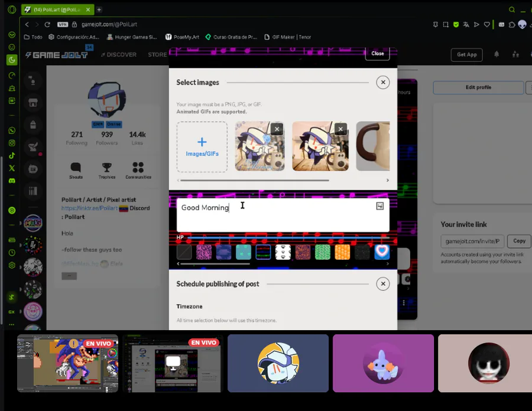
Task: Open the store icon in Game Jolt sidebar
Action: [x=33, y=102]
